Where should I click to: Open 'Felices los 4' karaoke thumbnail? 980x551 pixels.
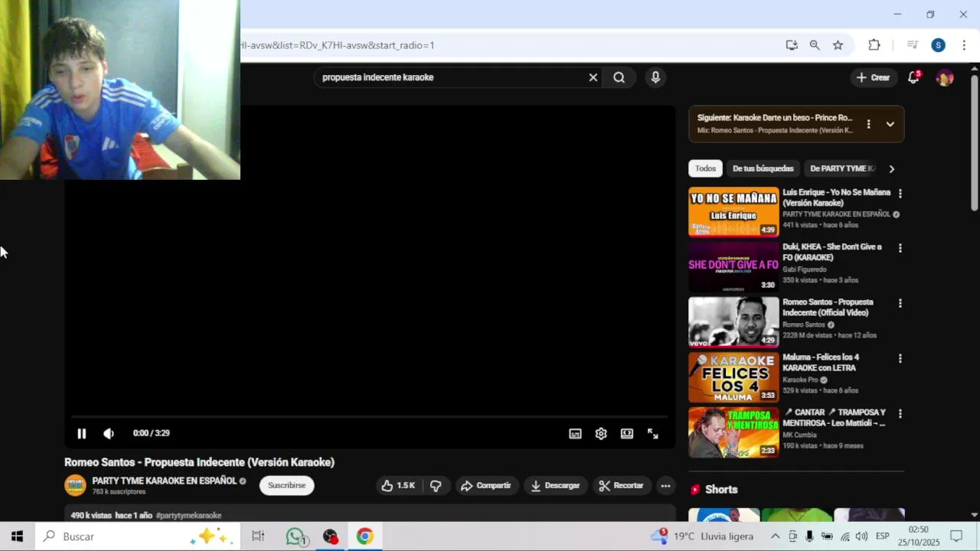(733, 377)
